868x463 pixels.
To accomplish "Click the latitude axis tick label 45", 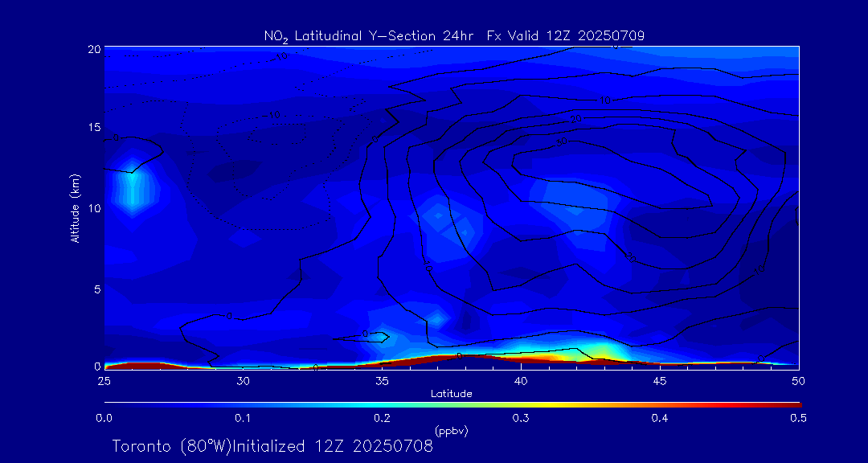I will pyautogui.click(x=660, y=381).
